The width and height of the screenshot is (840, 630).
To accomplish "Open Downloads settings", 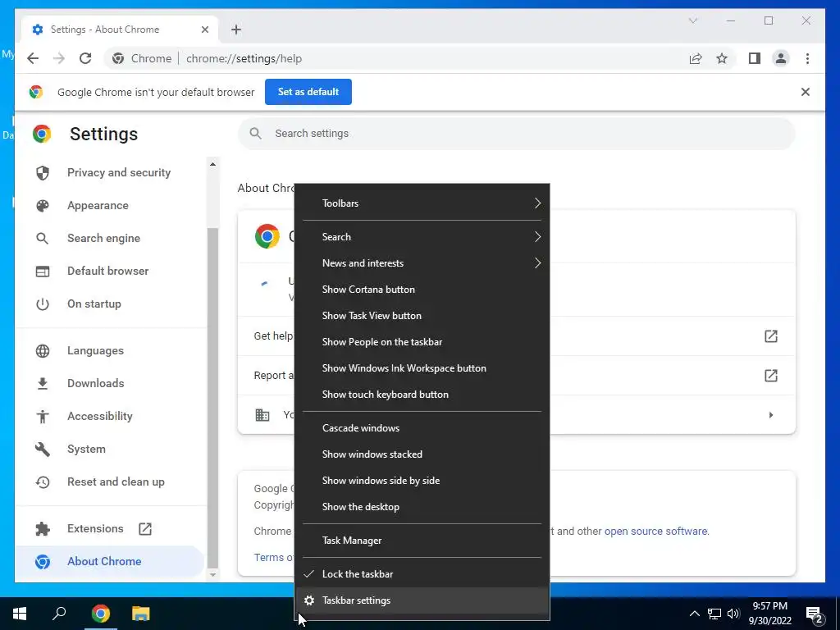I will [x=110, y=383].
